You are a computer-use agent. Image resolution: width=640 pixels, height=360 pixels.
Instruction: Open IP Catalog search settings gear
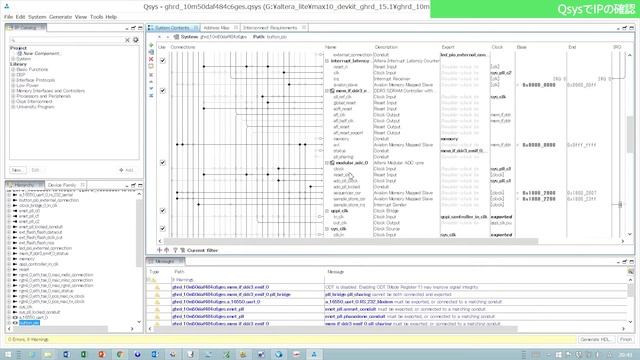click(x=136, y=40)
